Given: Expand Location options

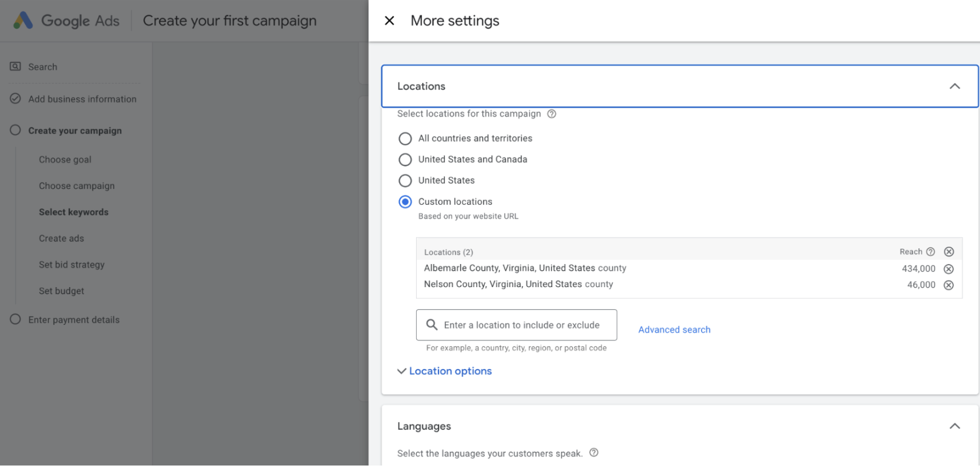Looking at the screenshot, I should coord(445,371).
